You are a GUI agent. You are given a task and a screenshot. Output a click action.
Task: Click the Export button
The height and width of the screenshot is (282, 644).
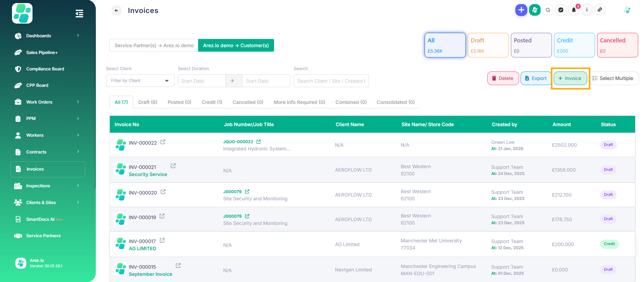point(536,78)
